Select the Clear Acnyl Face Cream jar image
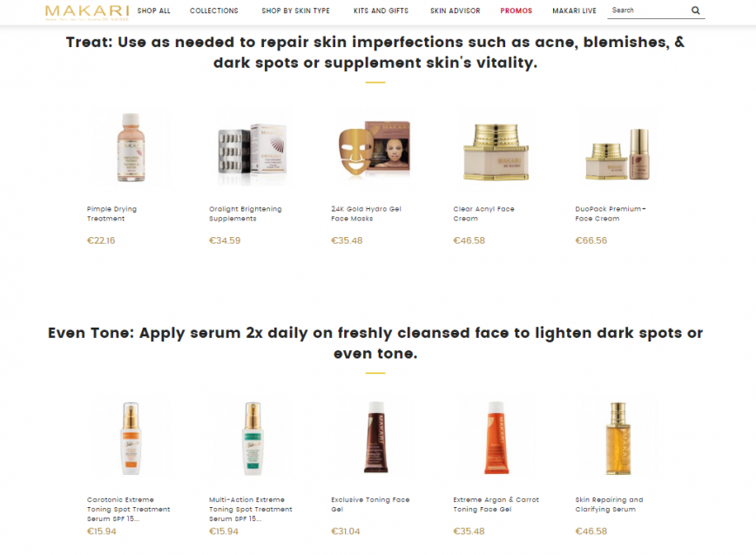Image resolution: width=756 pixels, height=555 pixels. [496, 152]
